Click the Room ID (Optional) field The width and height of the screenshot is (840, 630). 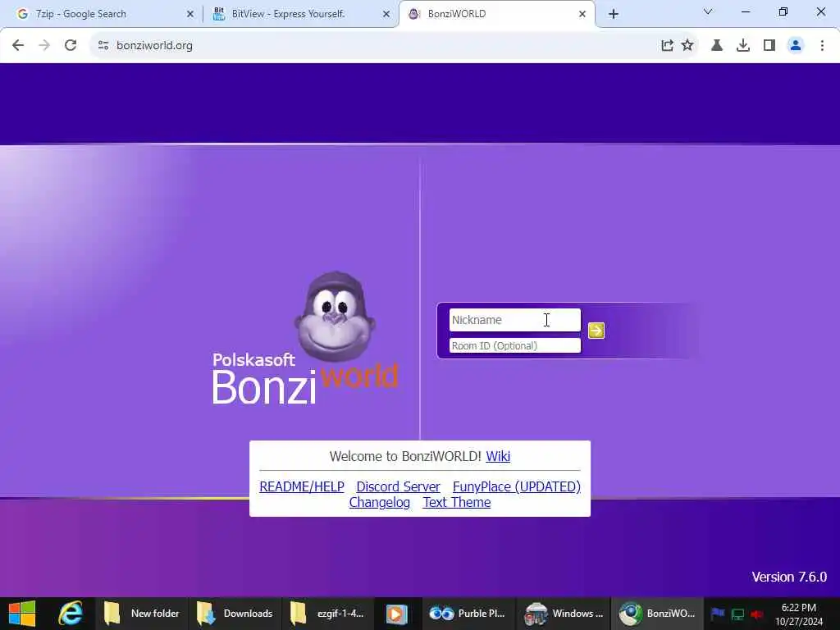[x=515, y=345]
